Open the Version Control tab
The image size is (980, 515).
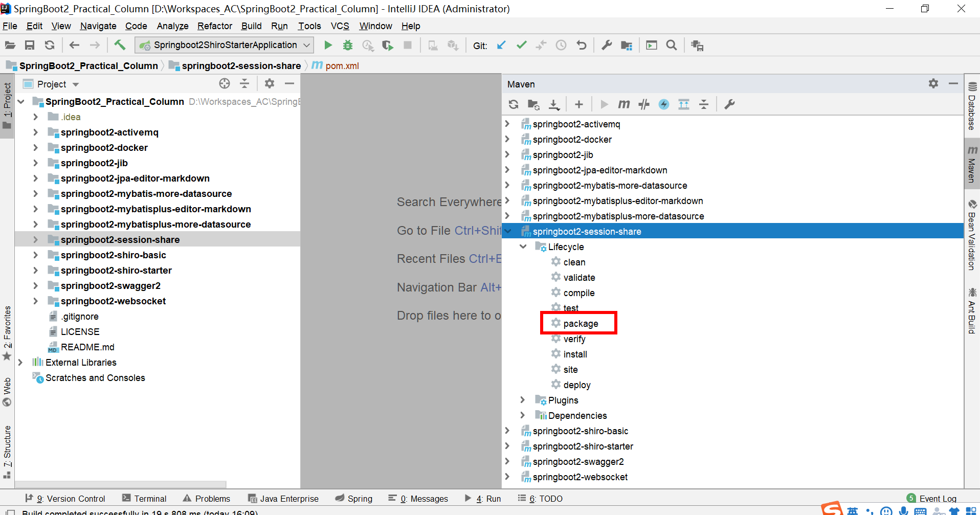point(65,499)
